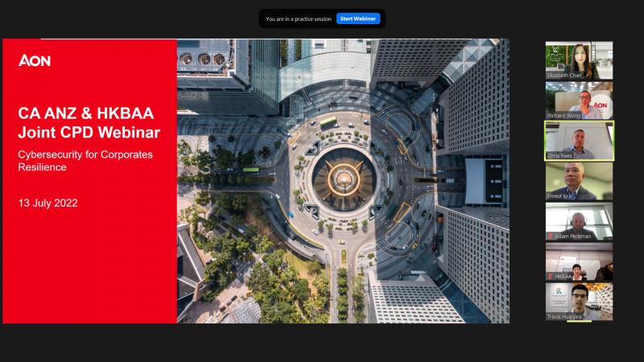Viewport: 644px width, 362px height.
Task: Click AON logo in Richard Wong's video
Action: pyautogui.click(x=600, y=105)
